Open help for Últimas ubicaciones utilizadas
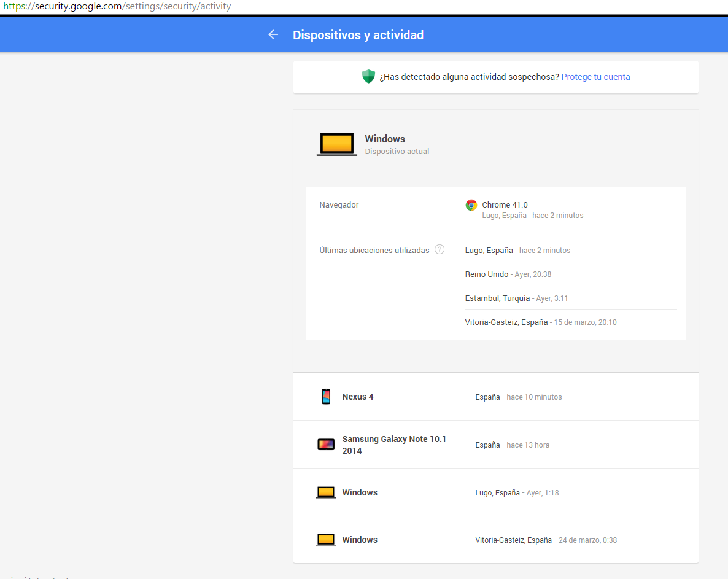The width and height of the screenshot is (728, 579). click(x=440, y=250)
